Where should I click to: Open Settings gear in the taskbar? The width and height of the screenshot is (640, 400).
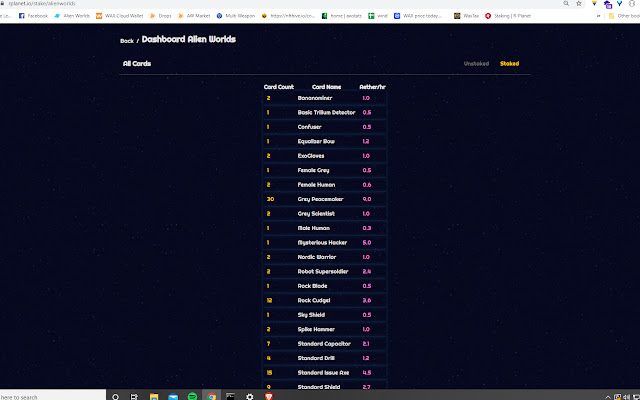250,397
